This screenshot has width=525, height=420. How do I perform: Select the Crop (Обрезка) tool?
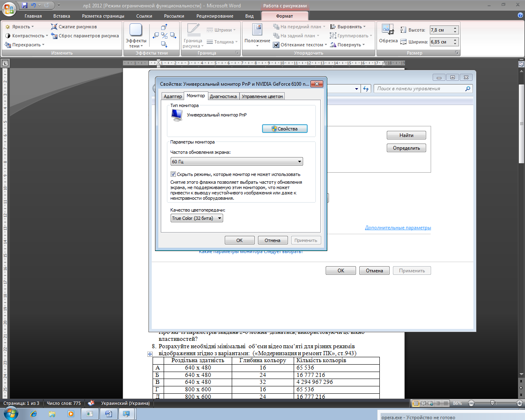[x=388, y=33]
